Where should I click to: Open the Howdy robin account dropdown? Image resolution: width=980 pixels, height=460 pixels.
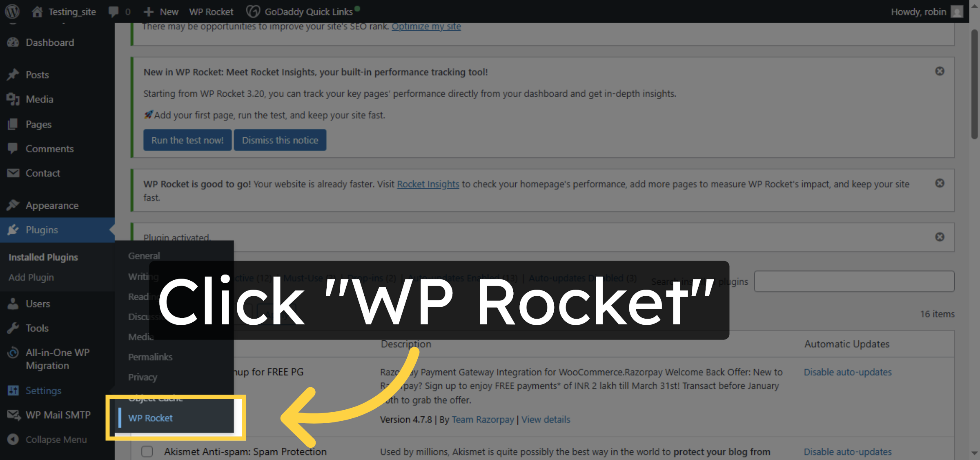click(x=918, y=11)
